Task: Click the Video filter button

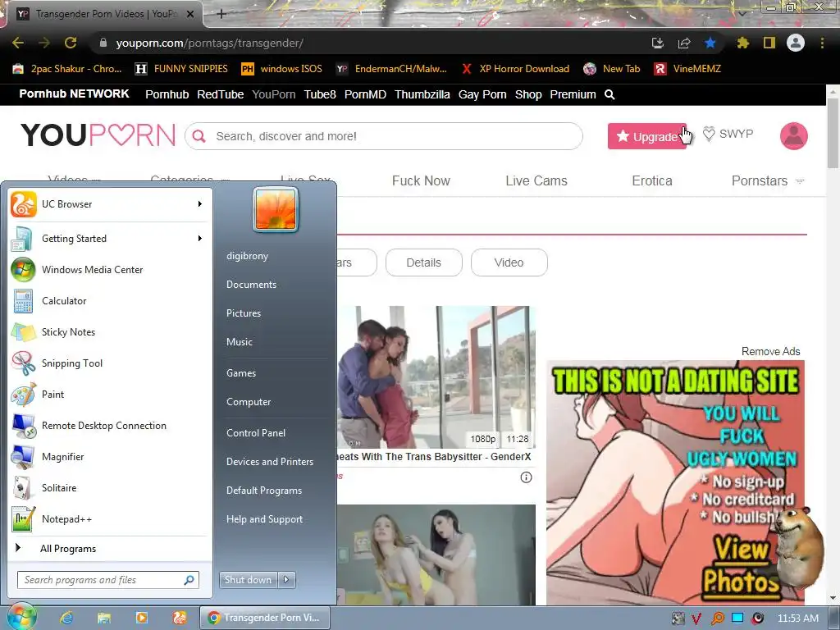Action: [x=509, y=262]
